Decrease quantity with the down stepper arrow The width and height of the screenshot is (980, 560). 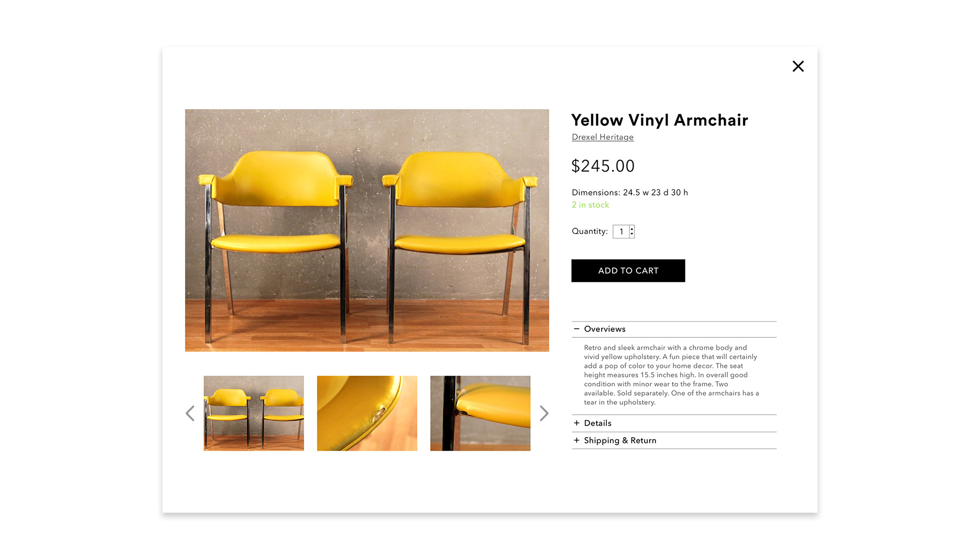point(632,234)
